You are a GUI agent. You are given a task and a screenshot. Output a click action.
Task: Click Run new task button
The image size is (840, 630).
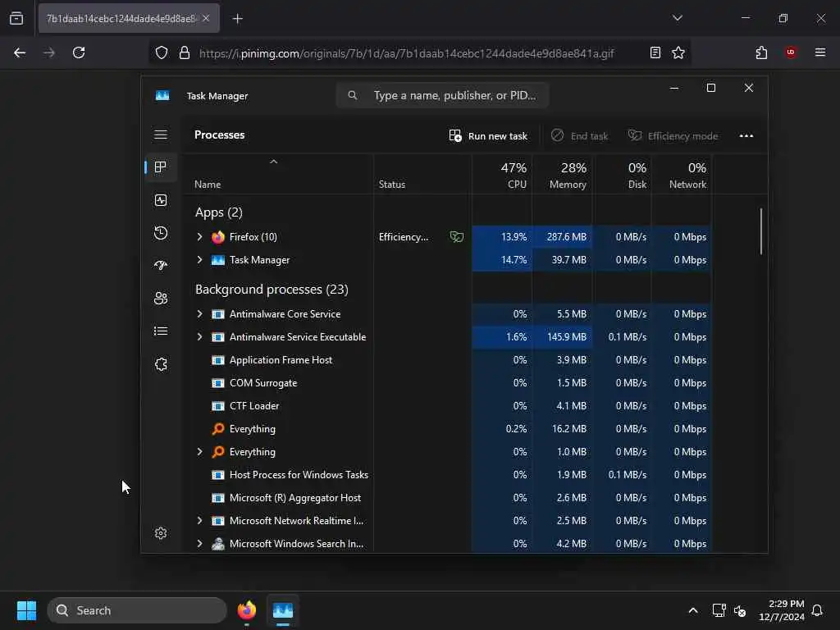point(488,136)
